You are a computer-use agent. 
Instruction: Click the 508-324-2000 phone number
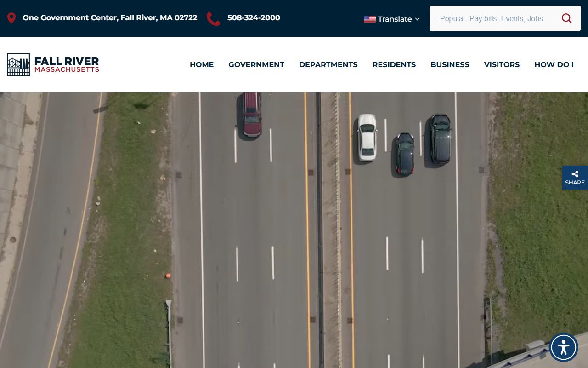point(254,18)
